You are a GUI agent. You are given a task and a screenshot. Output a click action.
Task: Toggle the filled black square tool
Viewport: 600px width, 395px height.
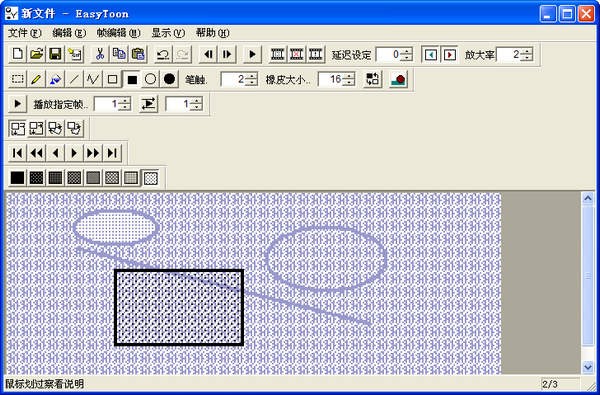click(x=132, y=79)
